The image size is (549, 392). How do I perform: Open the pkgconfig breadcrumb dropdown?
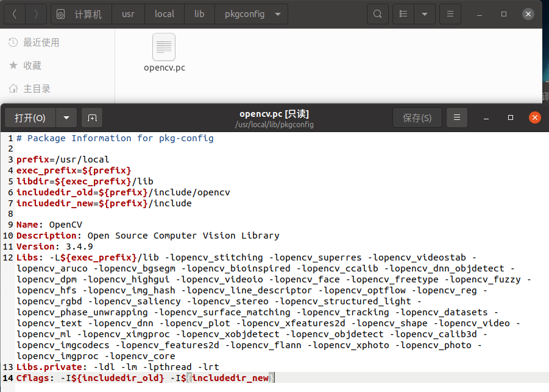coord(278,15)
